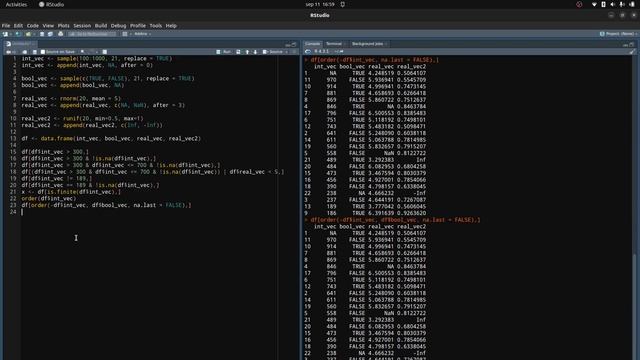
Task: Click line 10 real_vec2 runif code
Action: 82,118
